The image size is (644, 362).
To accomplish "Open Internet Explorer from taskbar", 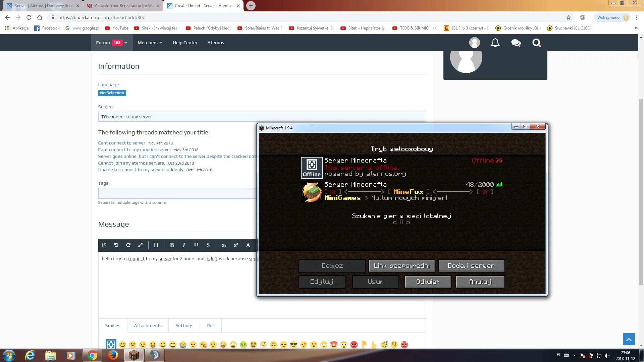I will click(x=30, y=355).
